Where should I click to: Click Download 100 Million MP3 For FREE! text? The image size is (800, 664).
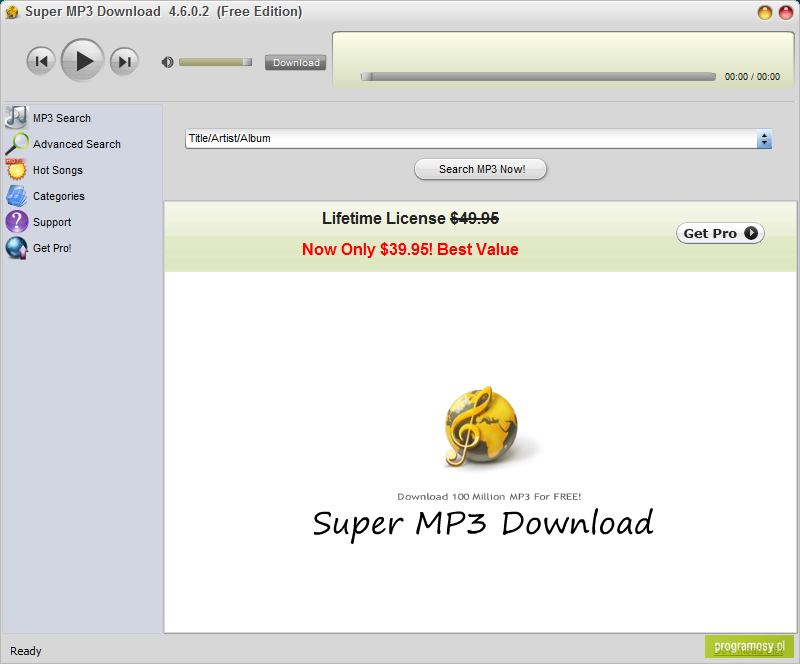point(489,497)
